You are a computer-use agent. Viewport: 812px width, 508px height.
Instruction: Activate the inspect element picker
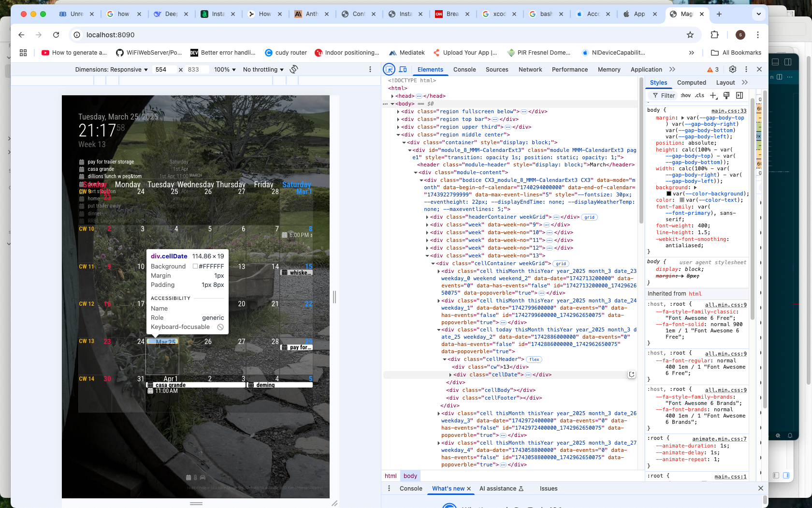(389, 69)
